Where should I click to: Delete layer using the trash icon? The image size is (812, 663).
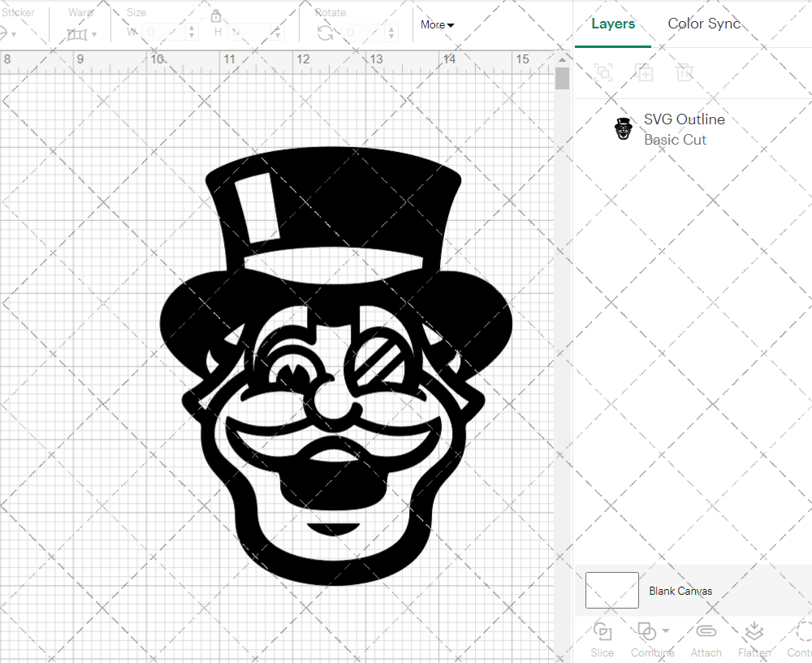coord(685,72)
